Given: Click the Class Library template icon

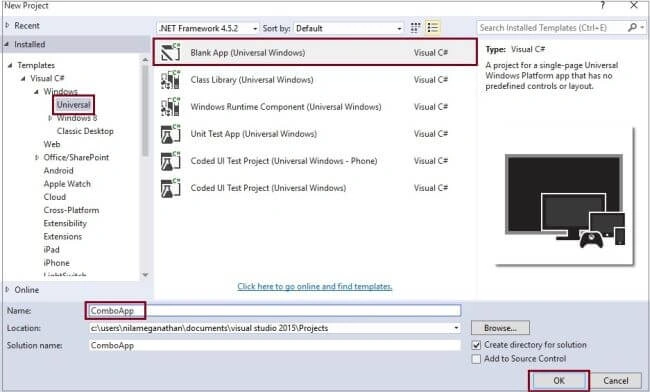Looking at the screenshot, I should 170,80.
